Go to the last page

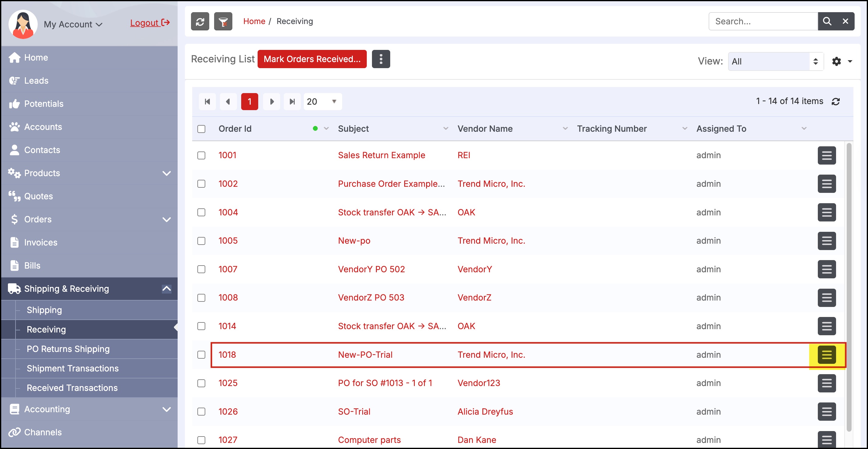292,102
